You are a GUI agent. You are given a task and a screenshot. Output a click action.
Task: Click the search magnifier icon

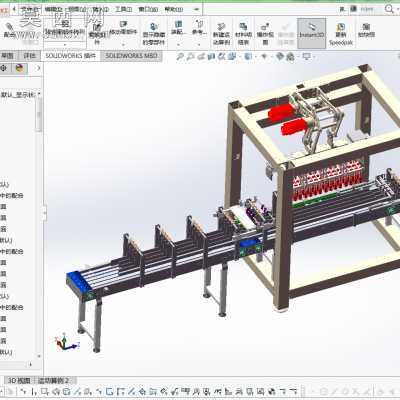pyautogui.click(x=389, y=9)
